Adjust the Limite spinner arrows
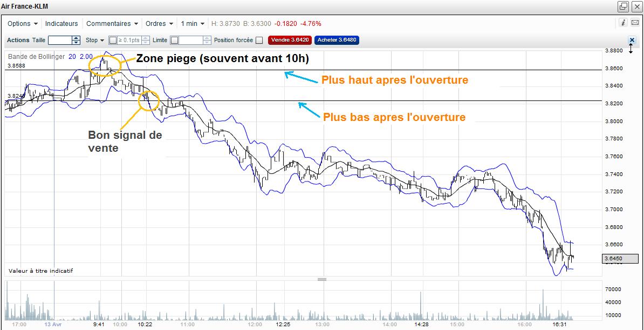 coord(207,40)
